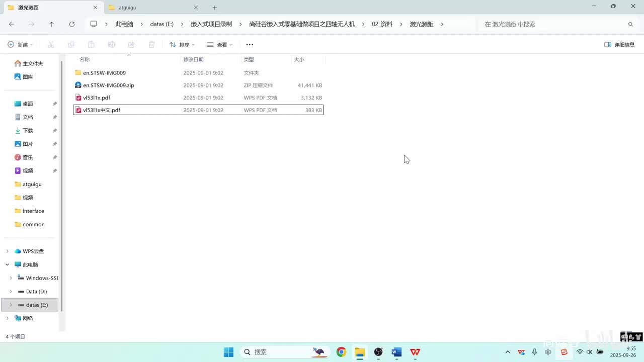Click the Copy icon in toolbar
644x362 pixels.
click(x=71, y=45)
